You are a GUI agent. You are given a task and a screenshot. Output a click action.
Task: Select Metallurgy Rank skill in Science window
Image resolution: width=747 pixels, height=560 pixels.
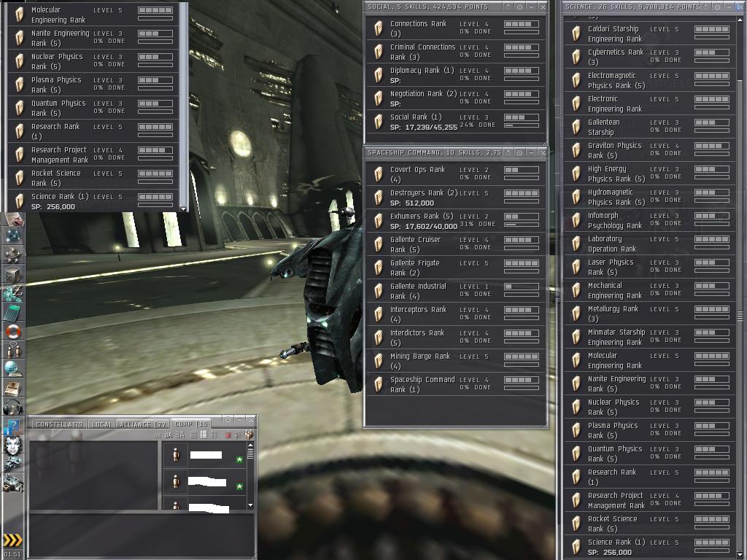click(x=650, y=314)
